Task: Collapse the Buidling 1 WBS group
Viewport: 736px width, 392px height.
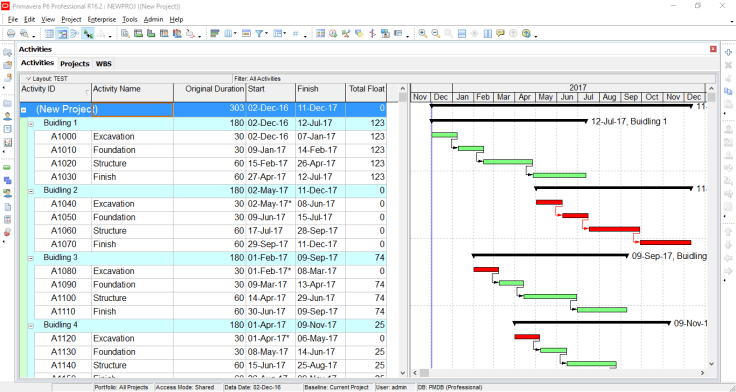Action: (x=31, y=124)
